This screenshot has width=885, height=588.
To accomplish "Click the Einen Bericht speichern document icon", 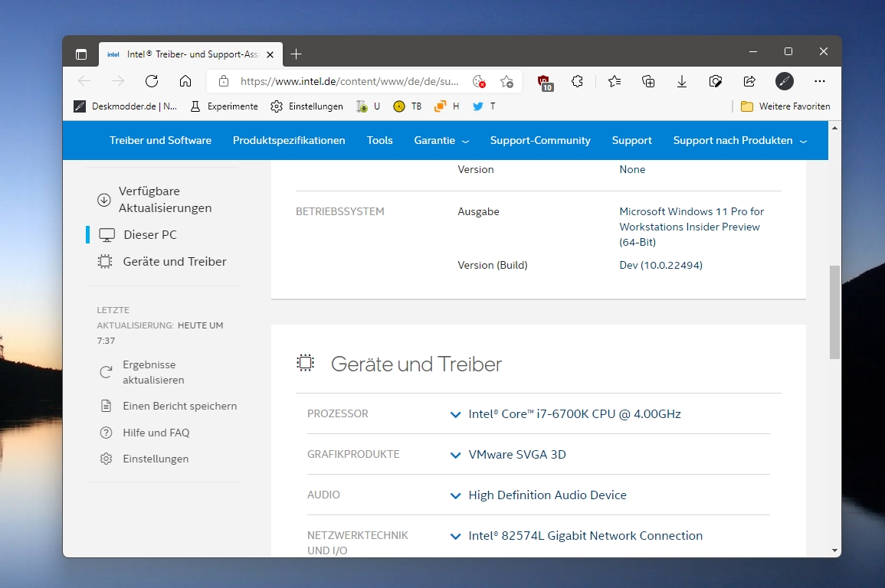I will [x=106, y=406].
